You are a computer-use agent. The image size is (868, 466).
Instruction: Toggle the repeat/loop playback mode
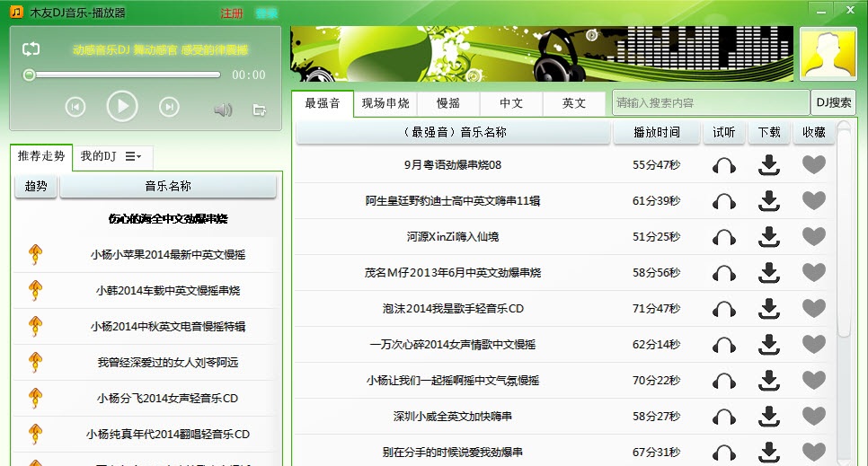(31, 49)
